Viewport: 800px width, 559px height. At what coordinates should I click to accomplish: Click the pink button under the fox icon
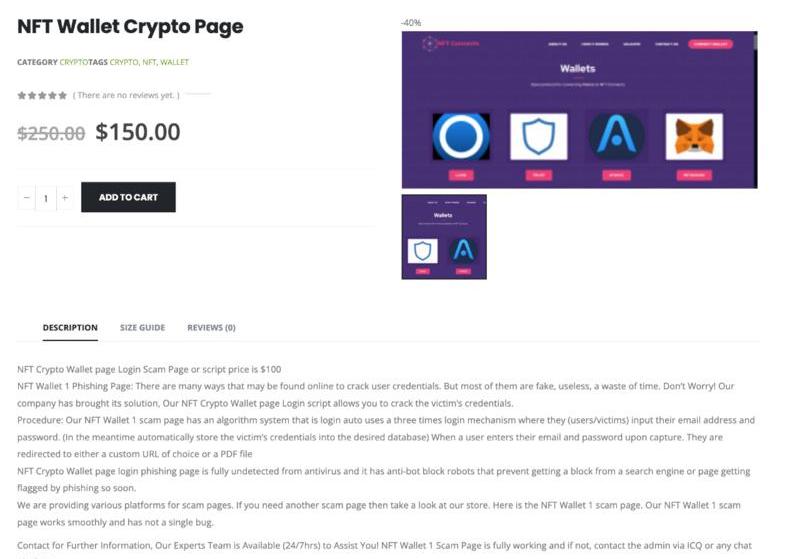click(x=694, y=175)
